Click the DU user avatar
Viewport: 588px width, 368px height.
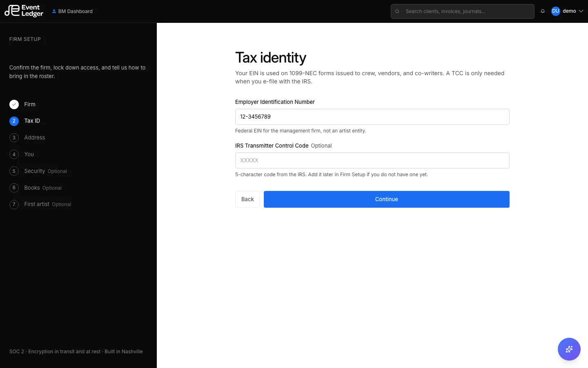click(x=555, y=11)
